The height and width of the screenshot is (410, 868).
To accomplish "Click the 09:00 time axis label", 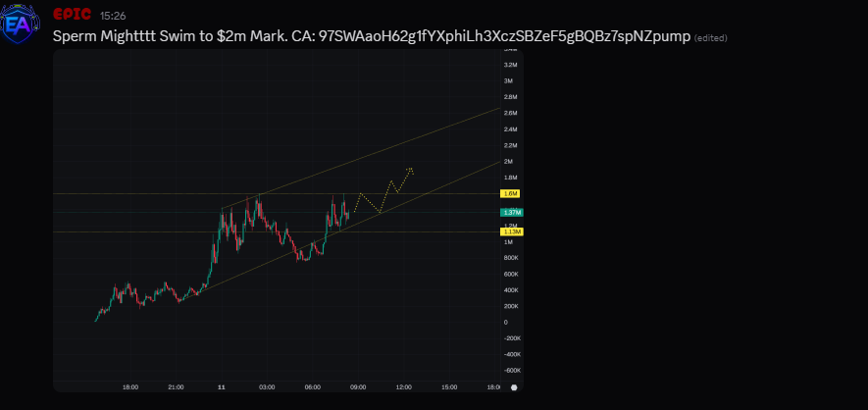I will pos(358,387).
